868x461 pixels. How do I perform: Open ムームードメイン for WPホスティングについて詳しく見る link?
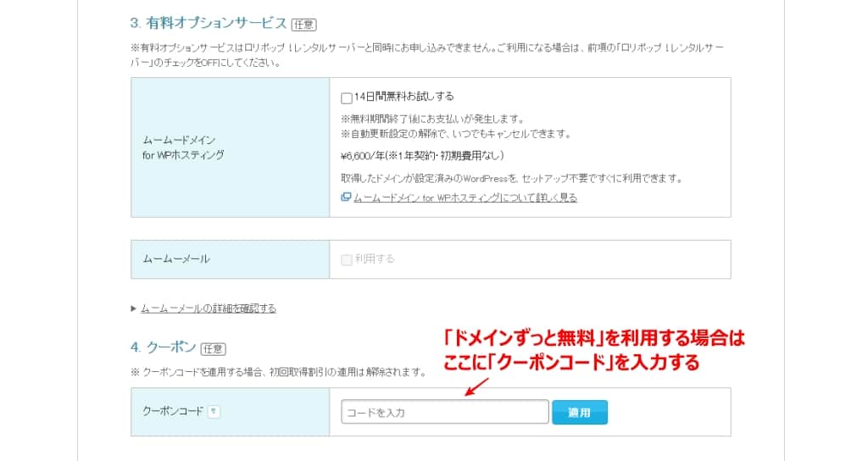click(x=465, y=197)
